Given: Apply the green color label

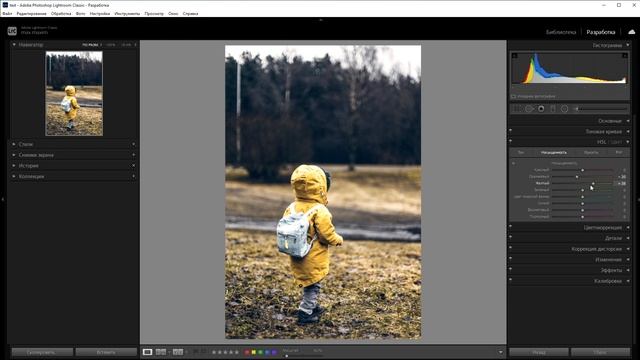Looking at the screenshot, I should click(x=260, y=352).
